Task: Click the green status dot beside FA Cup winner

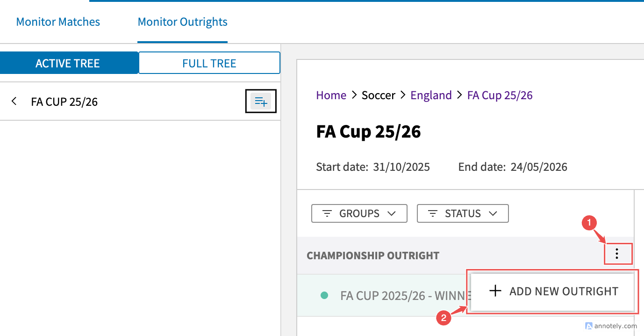Action: 324,295
